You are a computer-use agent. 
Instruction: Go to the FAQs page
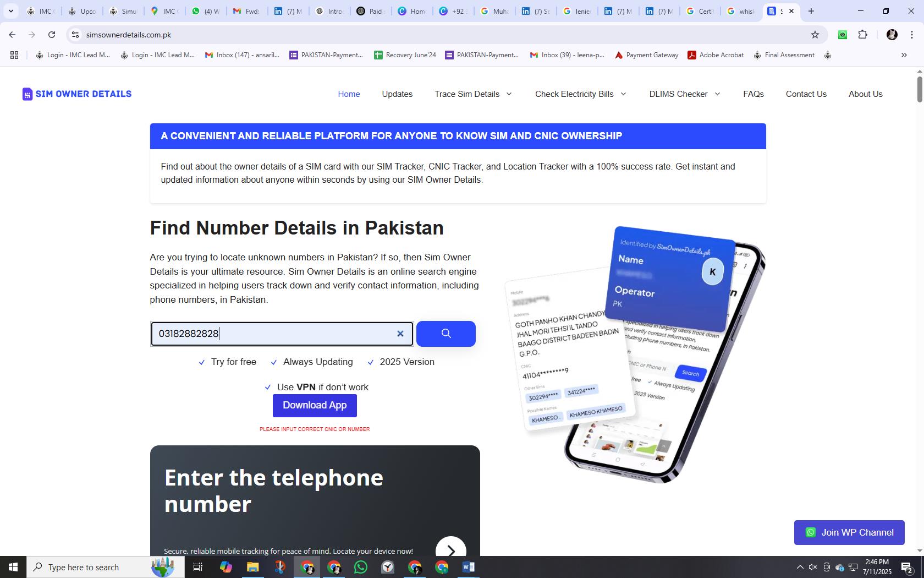[x=754, y=94]
